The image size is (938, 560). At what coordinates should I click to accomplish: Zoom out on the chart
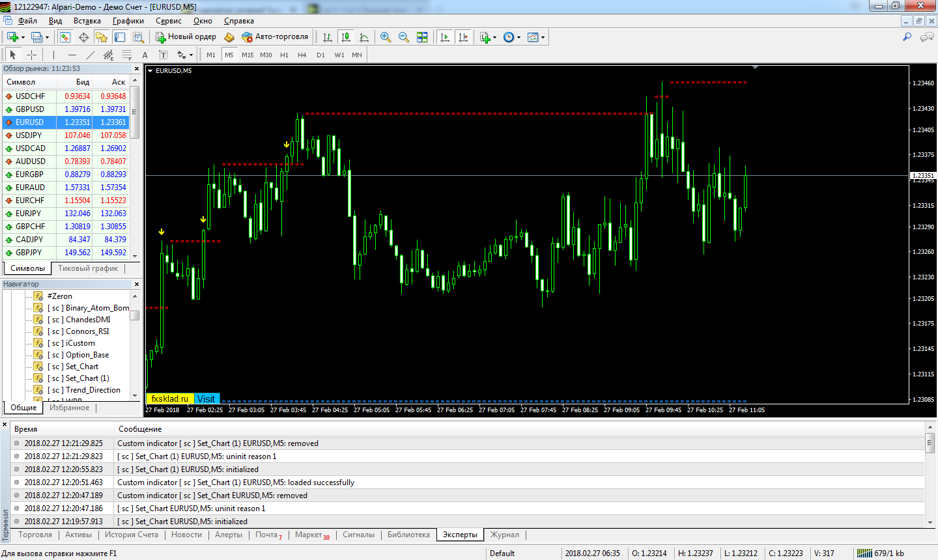pyautogui.click(x=404, y=37)
